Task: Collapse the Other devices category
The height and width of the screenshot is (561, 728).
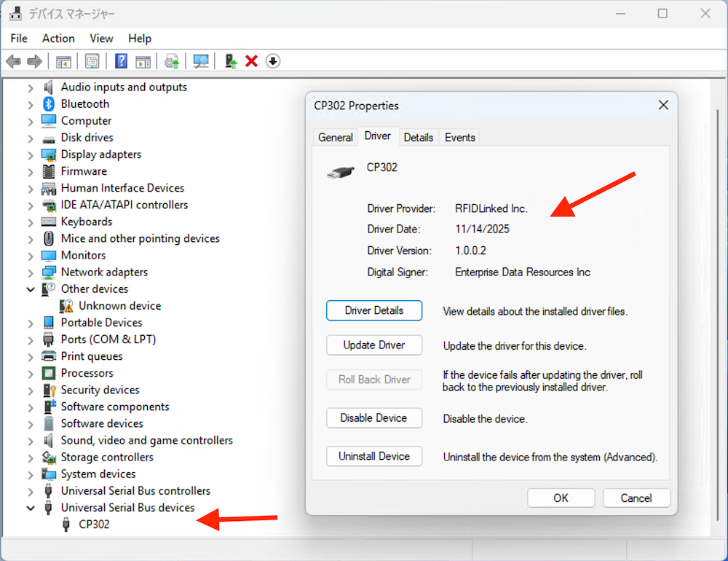Action: pyautogui.click(x=31, y=289)
